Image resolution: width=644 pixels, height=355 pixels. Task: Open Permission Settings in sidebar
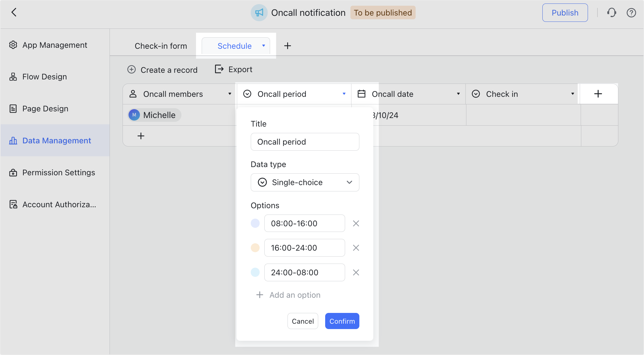pos(55,172)
